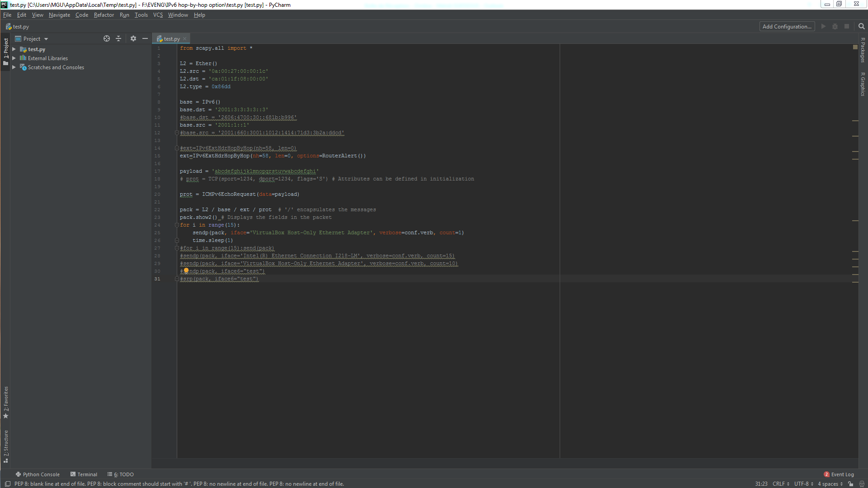Change file encoding UTF-8 dropdown
The image size is (868, 488).
point(804,484)
